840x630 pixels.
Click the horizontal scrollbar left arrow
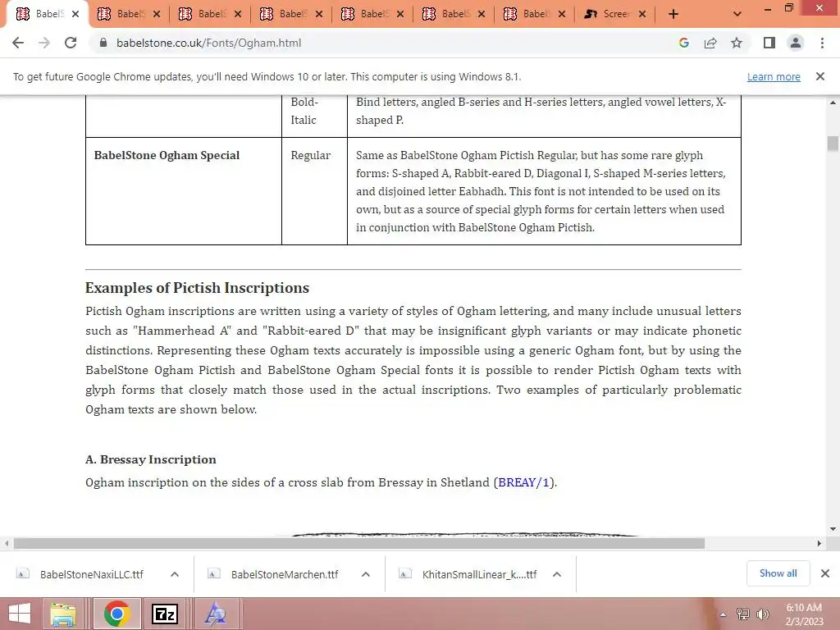[x=7, y=543]
